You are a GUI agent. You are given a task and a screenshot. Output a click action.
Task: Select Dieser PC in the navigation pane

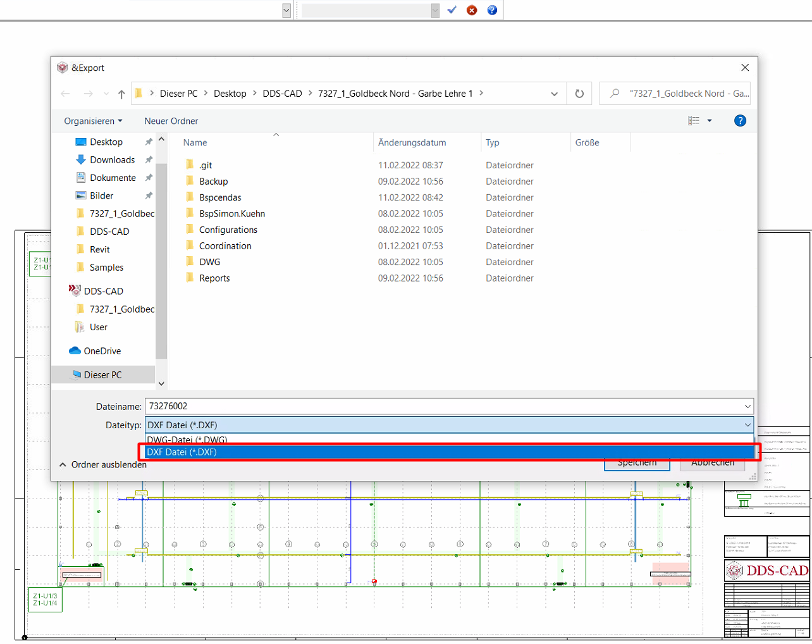(102, 375)
